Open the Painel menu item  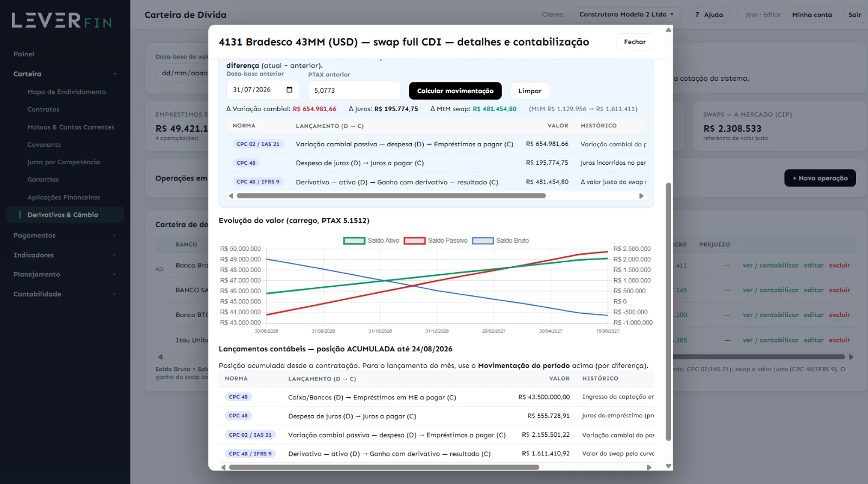tap(24, 54)
